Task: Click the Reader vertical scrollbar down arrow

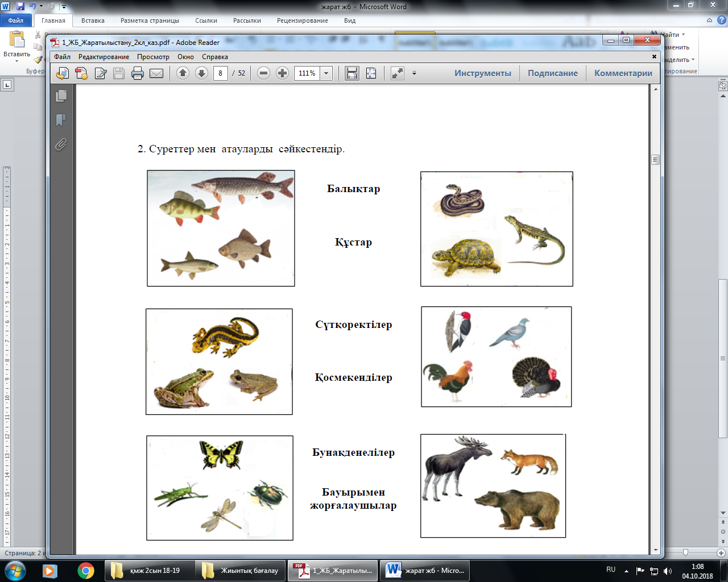Action: pos(656,550)
